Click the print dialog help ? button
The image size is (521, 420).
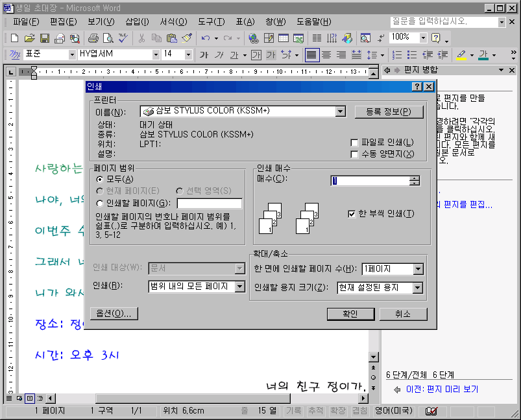(x=417, y=87)
